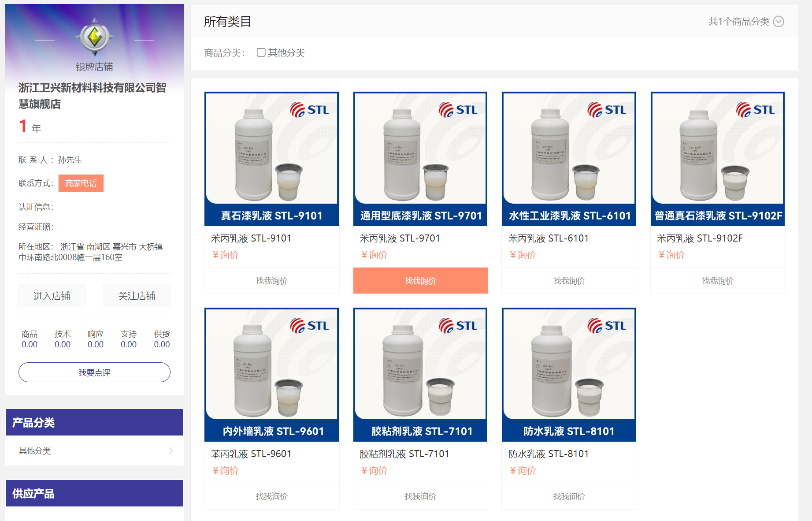Click ¥询价 price under STL-8101
The image size is (812, 521).
(523, 471)
